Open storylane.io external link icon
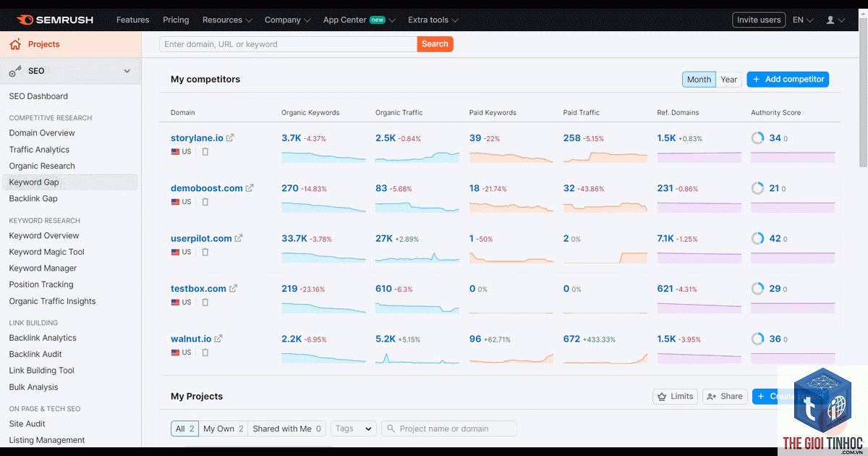868x456 pixels. click(230, 138)
